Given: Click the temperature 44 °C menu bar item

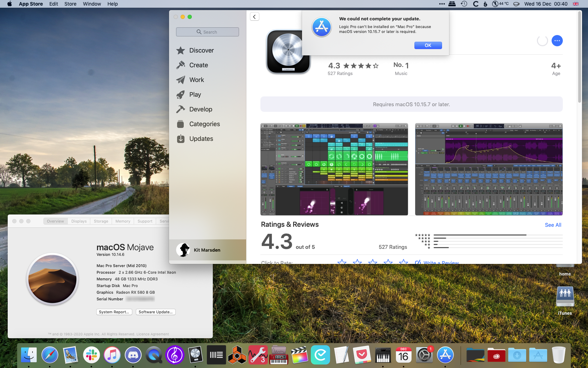Looking at the screenshot, I should pos(500,4).
